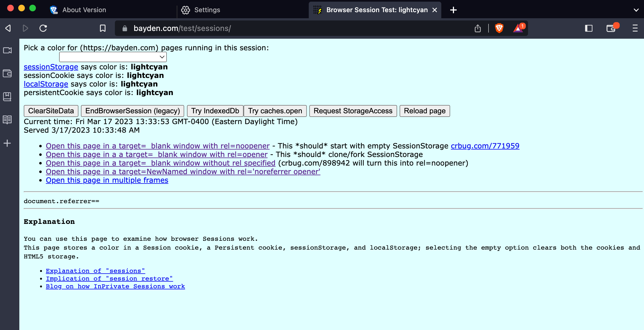Open the sidebar Bookmarks panel
This screenshot has height=330, width=644.
(x=7, y=97)
